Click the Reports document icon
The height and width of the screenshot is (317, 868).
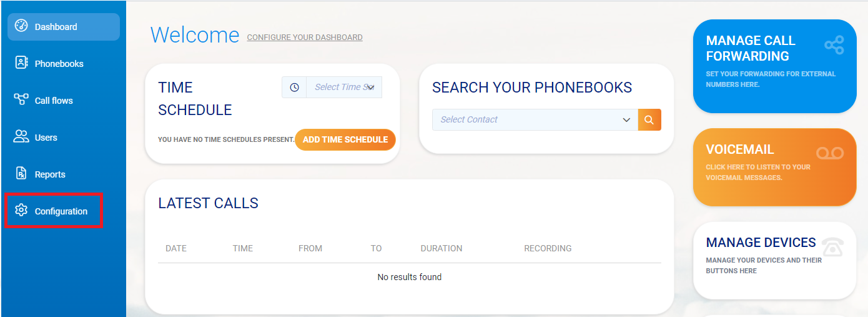[21, 174]
